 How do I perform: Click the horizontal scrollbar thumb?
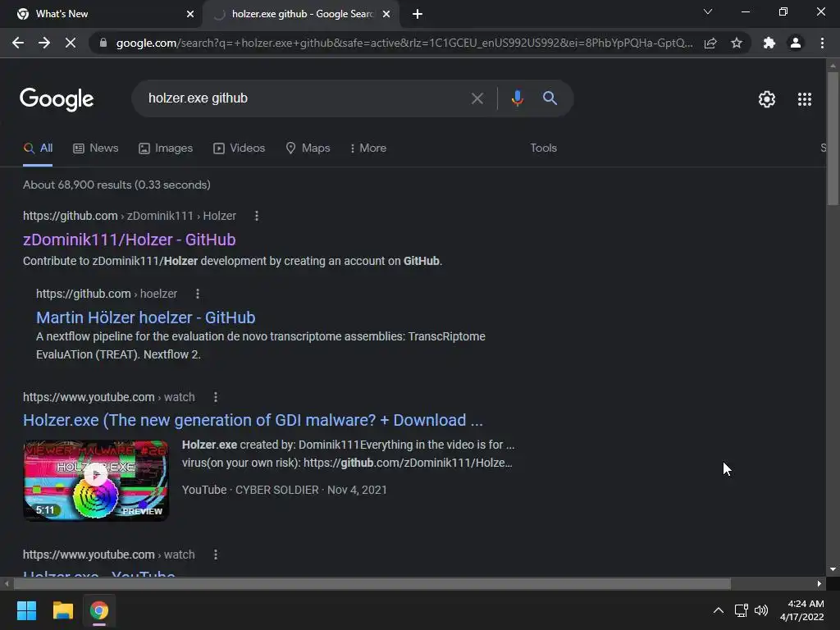pos(372,583)
